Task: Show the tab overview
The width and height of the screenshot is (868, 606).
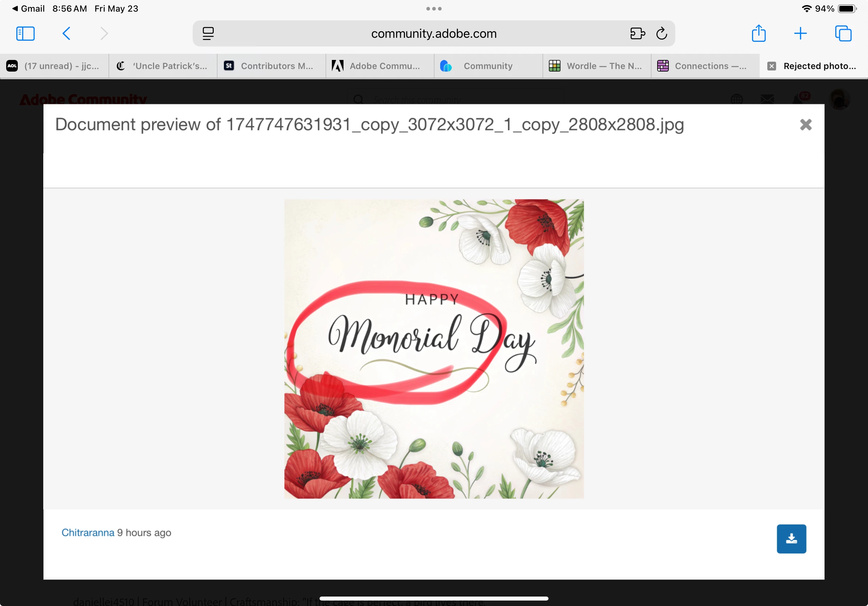Action: [843, 34]
